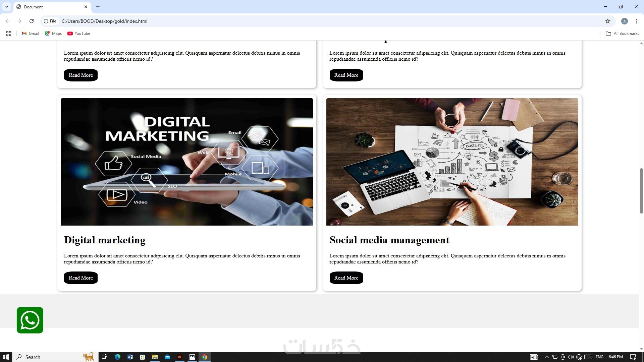Open Chrome three-dot menu

[x=636, y=21]
